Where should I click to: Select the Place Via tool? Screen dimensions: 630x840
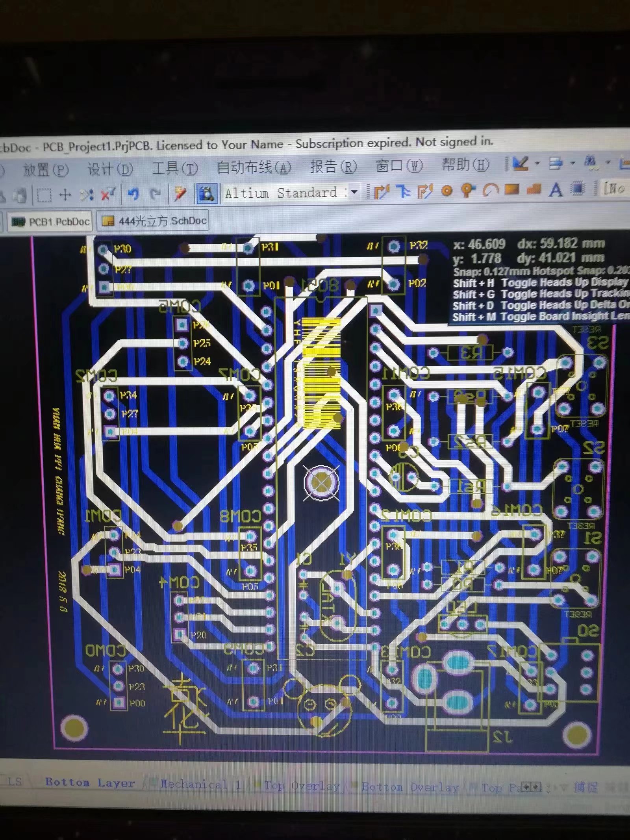tap(467, 191)
